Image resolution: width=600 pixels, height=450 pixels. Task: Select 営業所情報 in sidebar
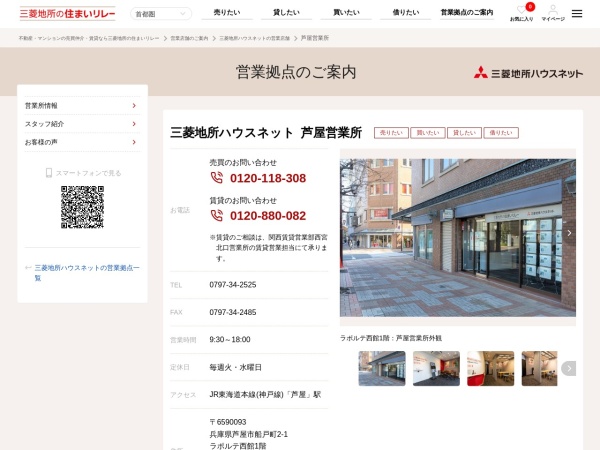click(x=82, y=106)
